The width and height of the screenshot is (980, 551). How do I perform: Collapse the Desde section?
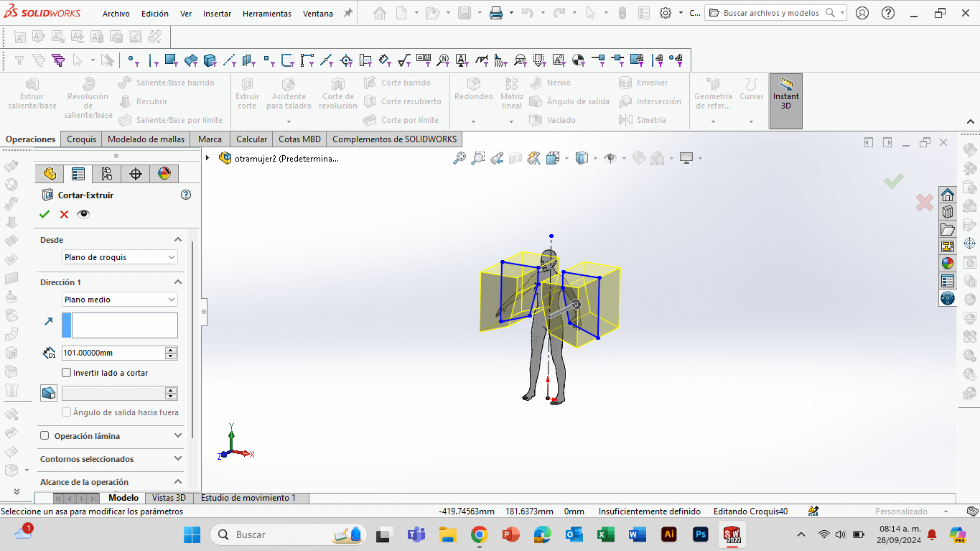click(x=178, y=240)
